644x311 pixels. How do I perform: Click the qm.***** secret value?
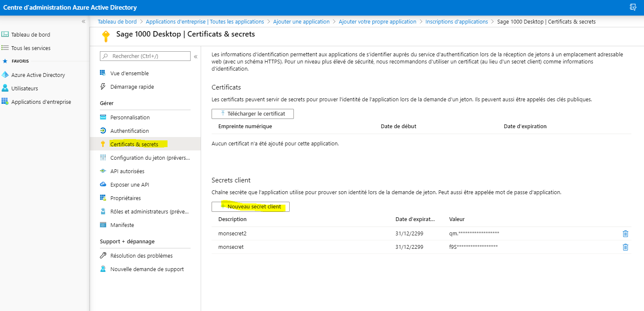coord(474,233)
